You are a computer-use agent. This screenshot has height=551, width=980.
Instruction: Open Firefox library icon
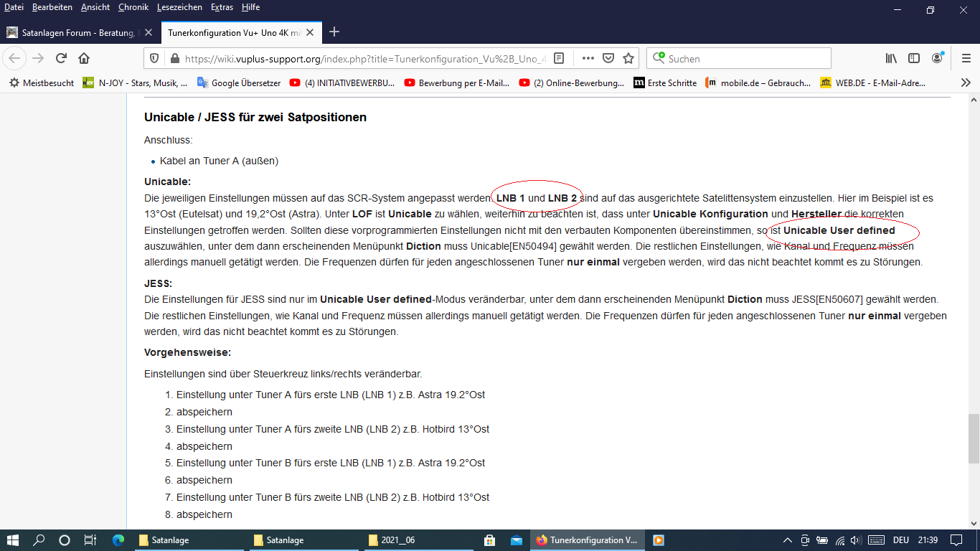891,58
